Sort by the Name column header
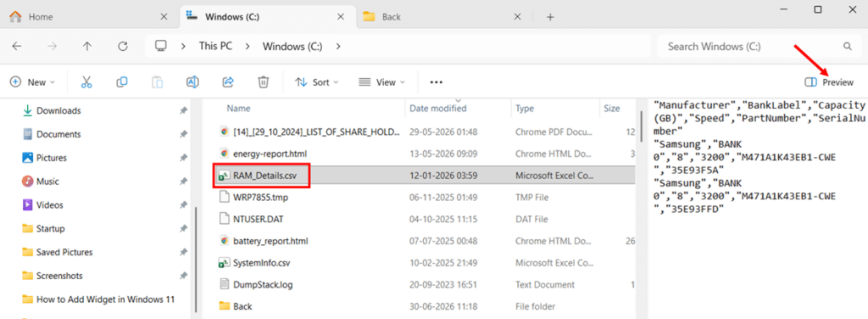Viewport: 868px width, 319px height. pyautogui.click(x=238, y=109)
